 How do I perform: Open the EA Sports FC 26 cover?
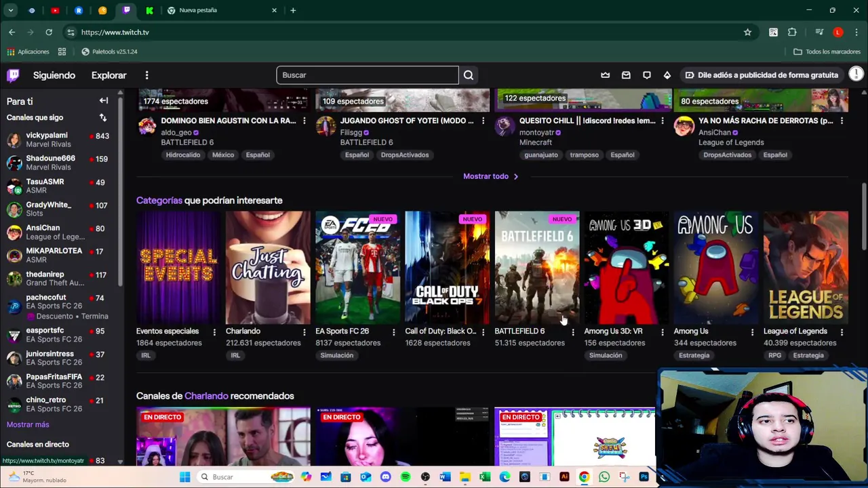pos(357,268)
